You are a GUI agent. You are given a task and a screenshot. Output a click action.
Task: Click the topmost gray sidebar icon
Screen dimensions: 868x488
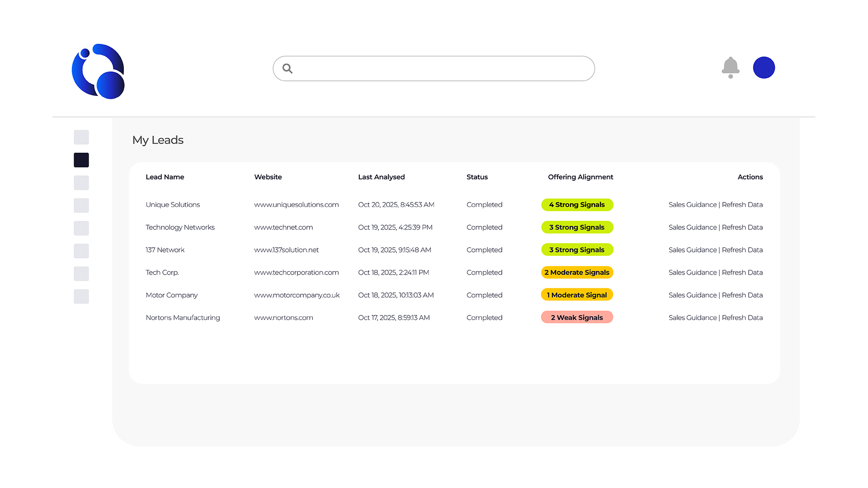(81, 137)
